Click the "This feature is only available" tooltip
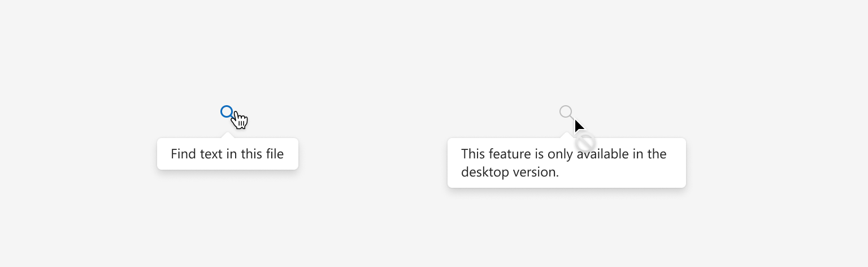Screen dimensions: 868x267 567,163
